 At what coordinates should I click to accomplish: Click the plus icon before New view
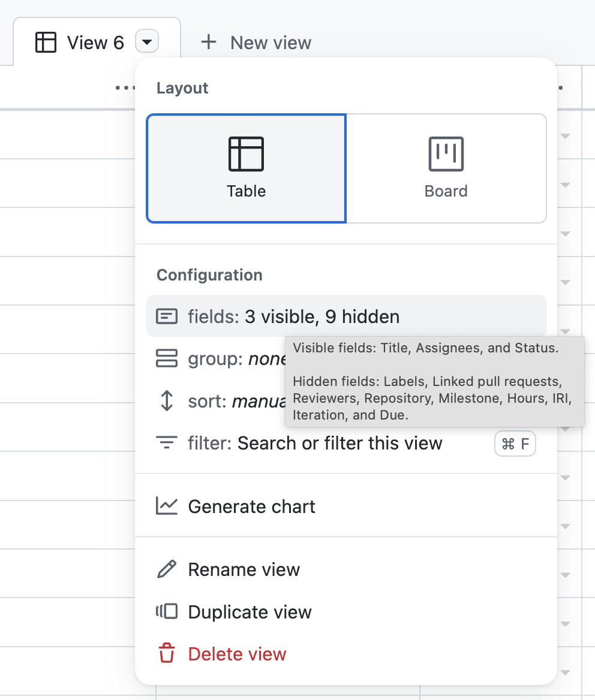point(209,42)
